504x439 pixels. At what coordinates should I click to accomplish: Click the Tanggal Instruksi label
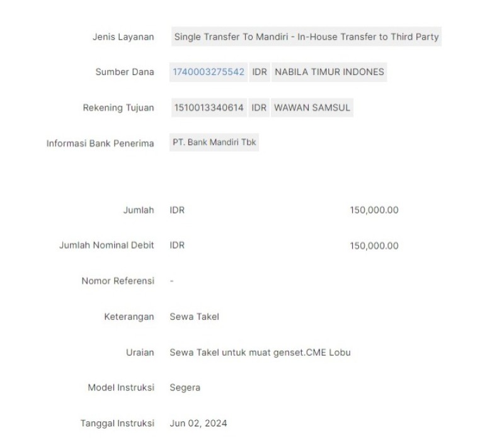117,423
